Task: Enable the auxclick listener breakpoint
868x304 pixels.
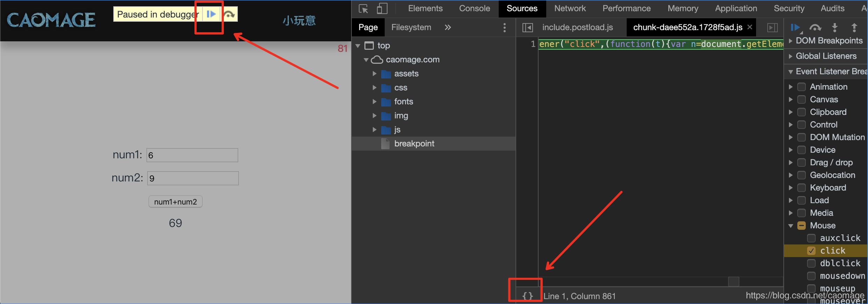Action: [811, 238]
